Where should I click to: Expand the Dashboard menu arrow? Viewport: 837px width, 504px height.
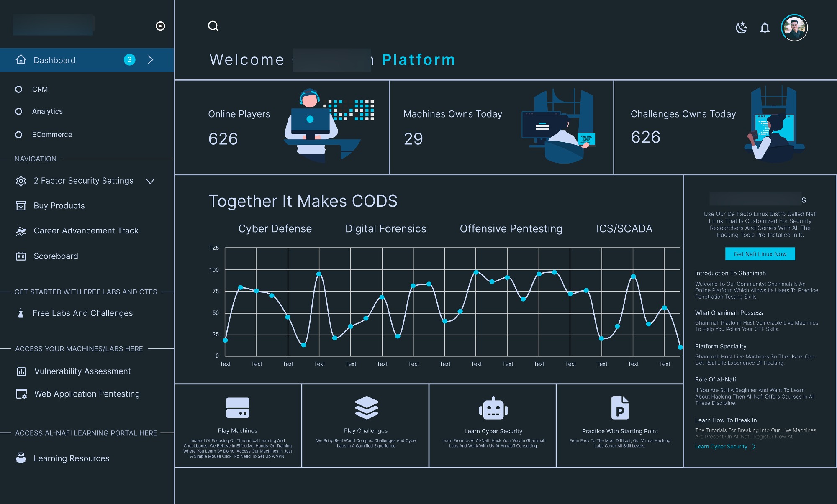pyautogui.click(x=151, y=60)
